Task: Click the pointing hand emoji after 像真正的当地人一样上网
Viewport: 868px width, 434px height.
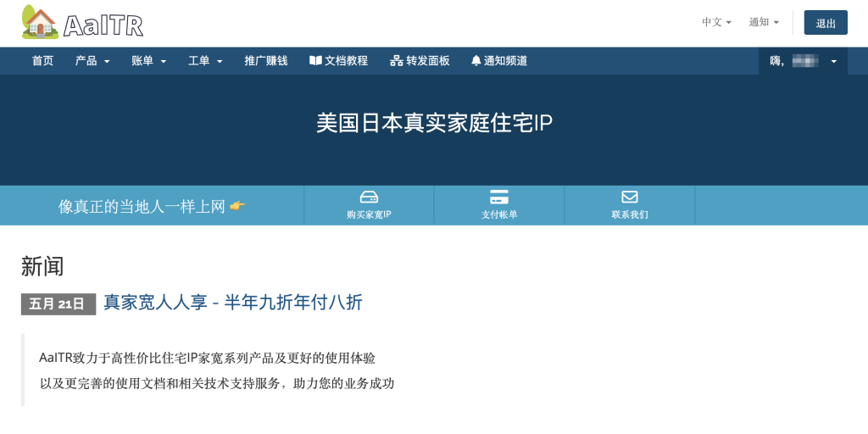Action: coord(237,206)
